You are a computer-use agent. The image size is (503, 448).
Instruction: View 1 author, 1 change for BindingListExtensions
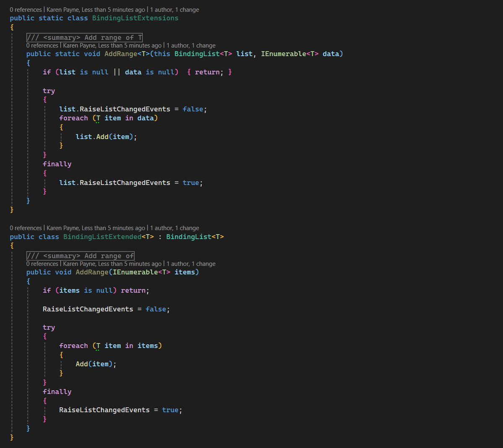click(172, 9)
